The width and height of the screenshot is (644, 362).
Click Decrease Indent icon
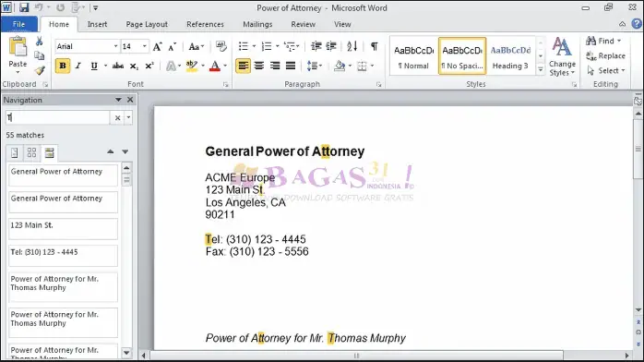click(316, 46)
